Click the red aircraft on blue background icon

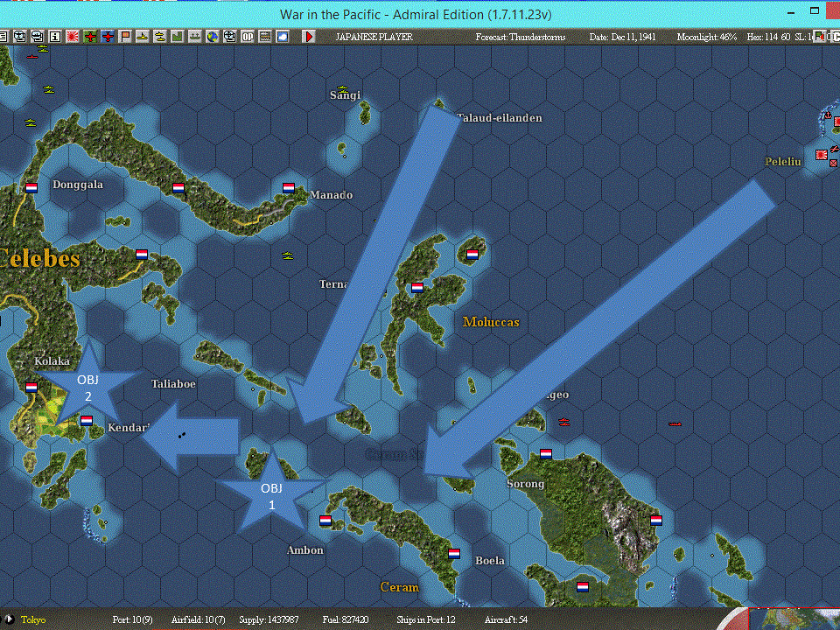[x=108, y=37]
